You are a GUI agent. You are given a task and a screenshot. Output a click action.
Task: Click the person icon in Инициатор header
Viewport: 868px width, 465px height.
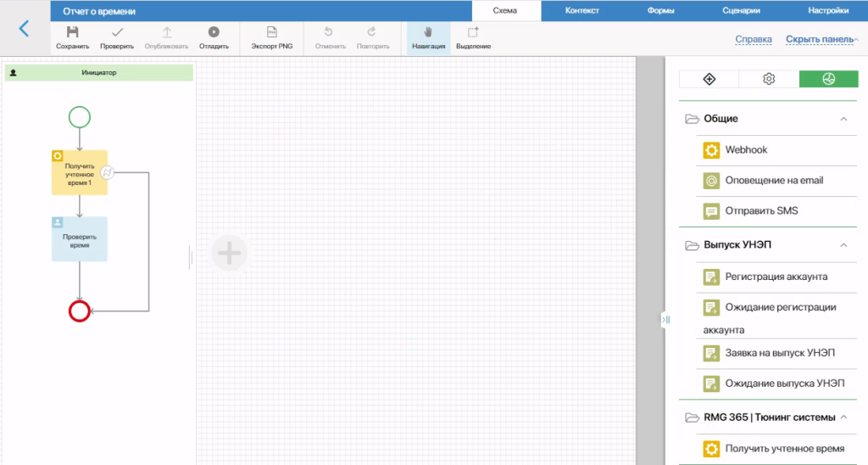tap(14, 73)
